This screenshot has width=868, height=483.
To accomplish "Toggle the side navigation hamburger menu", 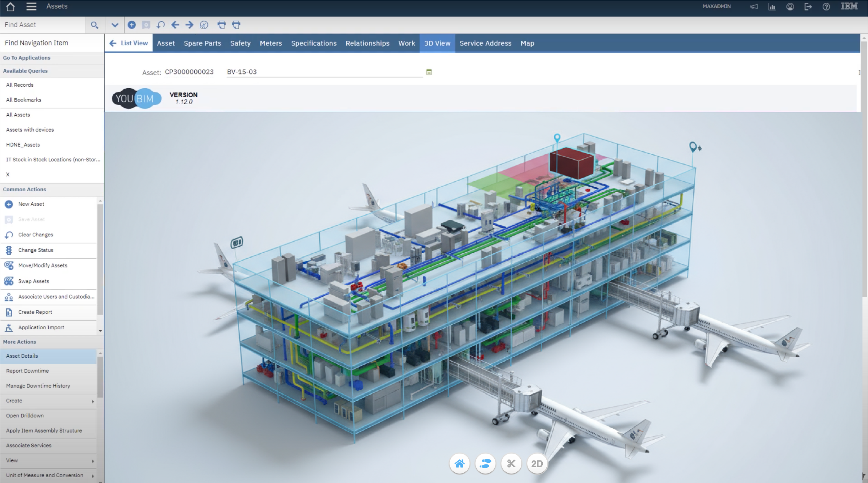I will 31,6.
